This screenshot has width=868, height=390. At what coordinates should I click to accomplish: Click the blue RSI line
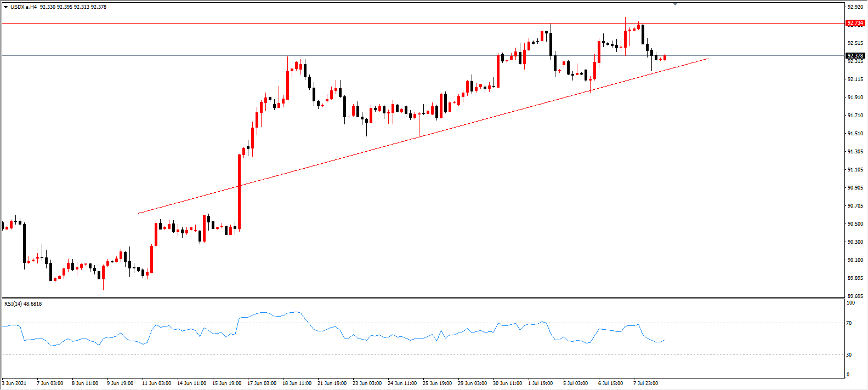pos(332,328)
